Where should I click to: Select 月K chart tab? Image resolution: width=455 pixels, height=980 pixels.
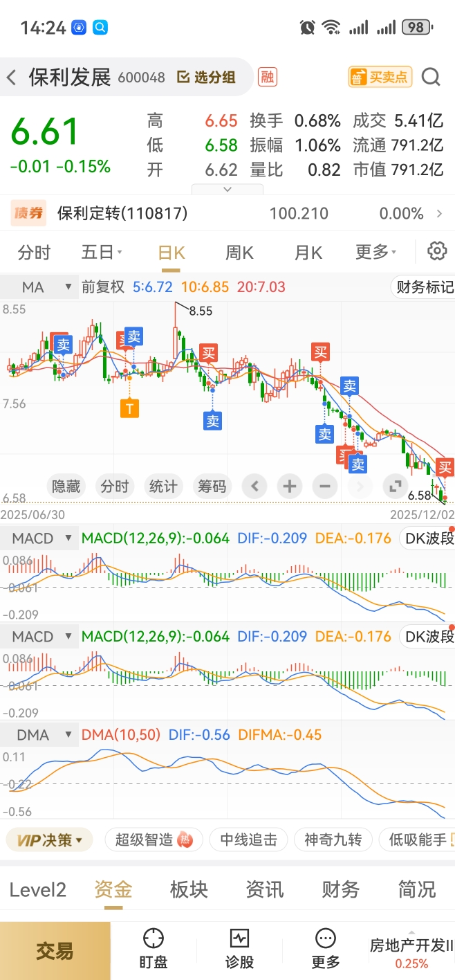pos(308,252)
